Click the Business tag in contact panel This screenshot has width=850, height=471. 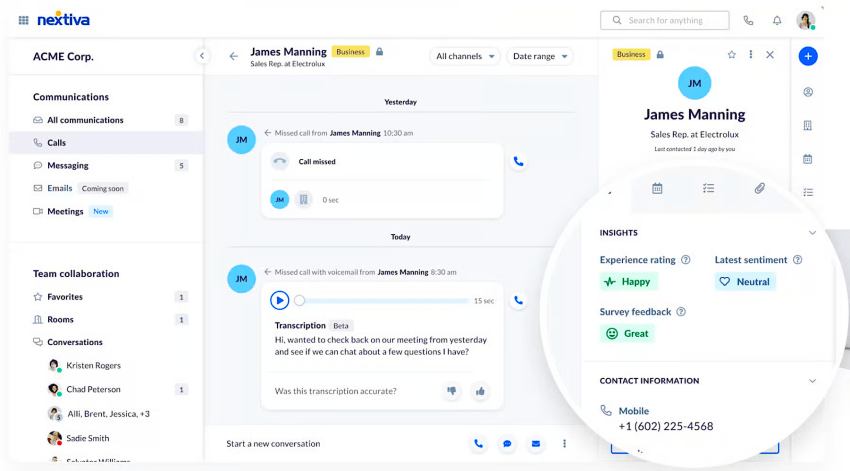coord(631,54)
